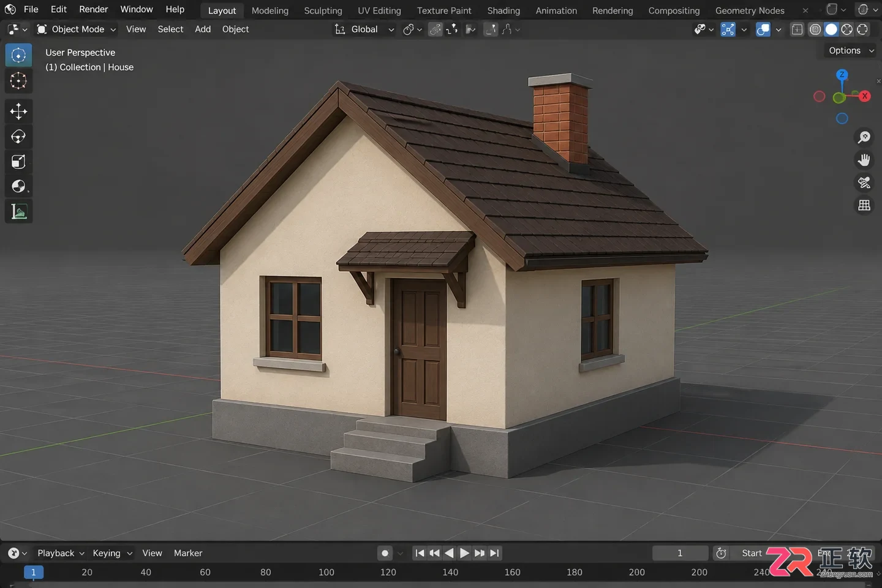882x588 pixels.
Task: Open the Render menu
Action: pos(94,9)
